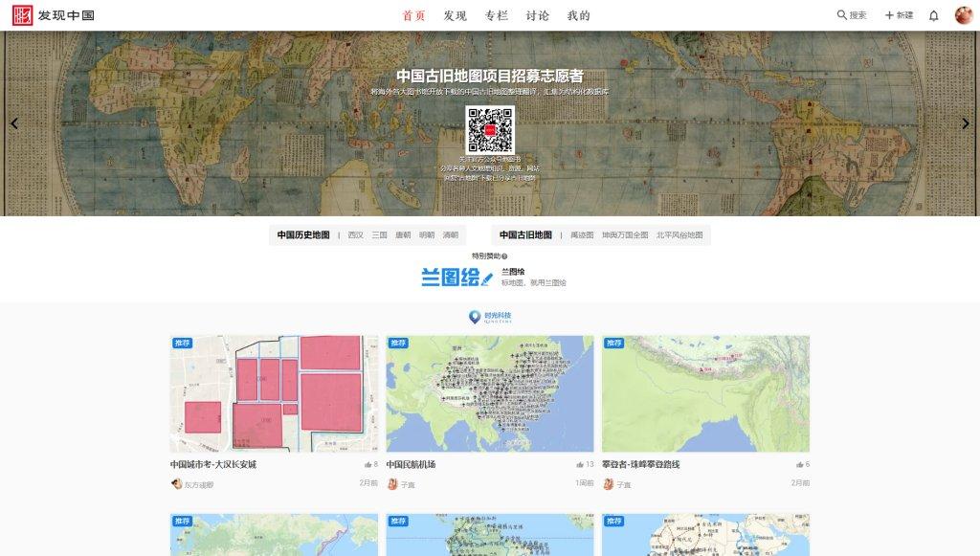980x556 pixels.
Task: Like 中国民航机场 thumbs-up icon
Action: click(580, 464)
